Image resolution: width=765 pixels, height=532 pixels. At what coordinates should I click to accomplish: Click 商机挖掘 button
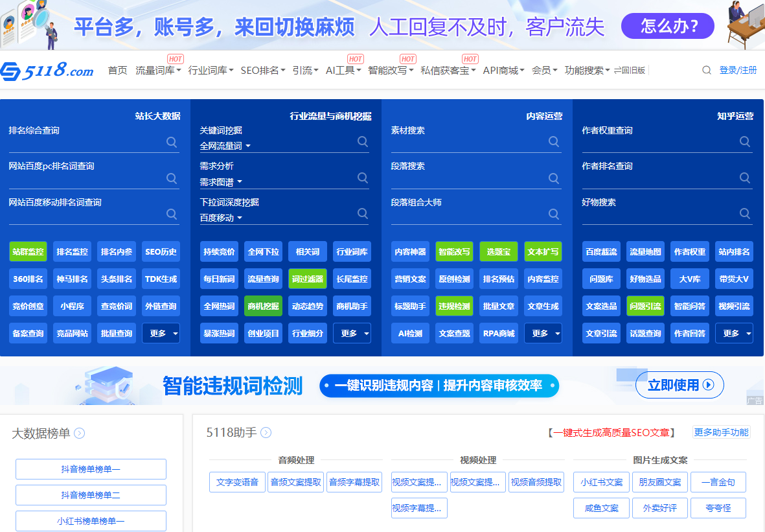263,306
